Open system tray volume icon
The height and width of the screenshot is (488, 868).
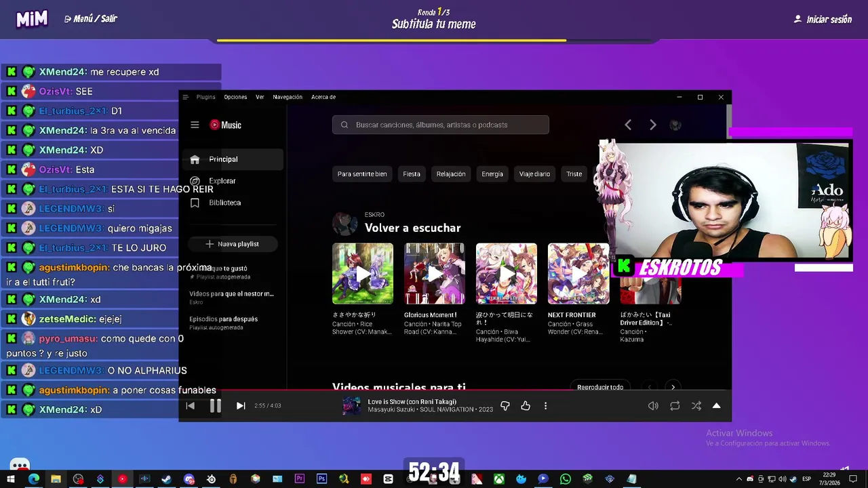(x=783, y=479)
